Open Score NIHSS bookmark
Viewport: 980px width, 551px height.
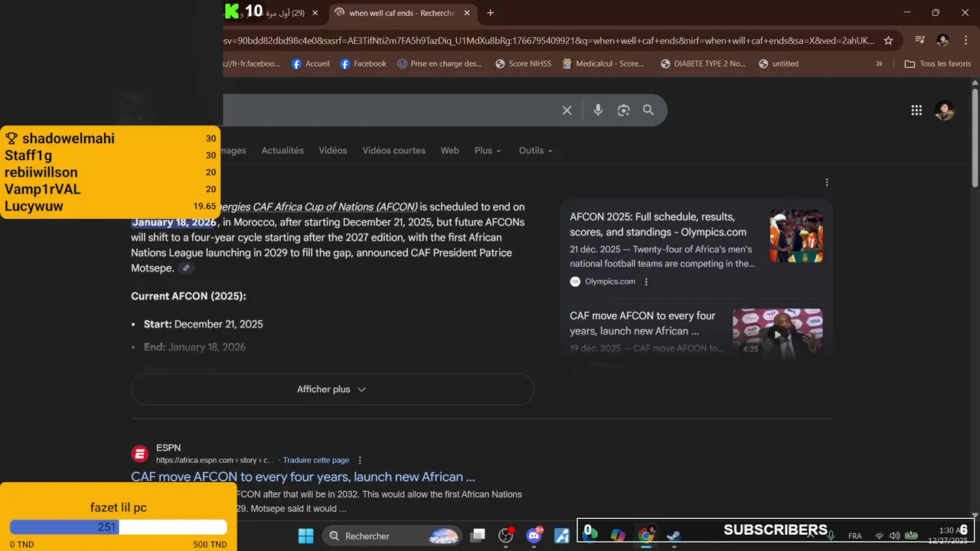click(x=523, y=64)
